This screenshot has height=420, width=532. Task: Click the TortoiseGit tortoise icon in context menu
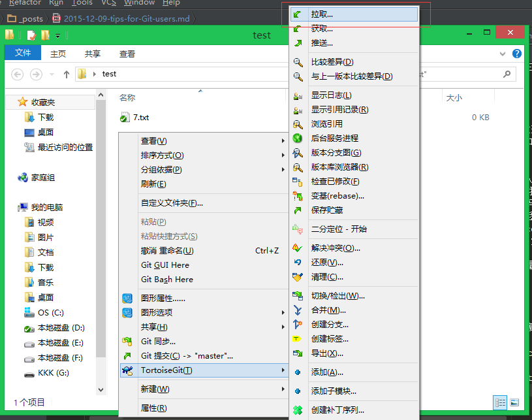(x=128, y=370)
